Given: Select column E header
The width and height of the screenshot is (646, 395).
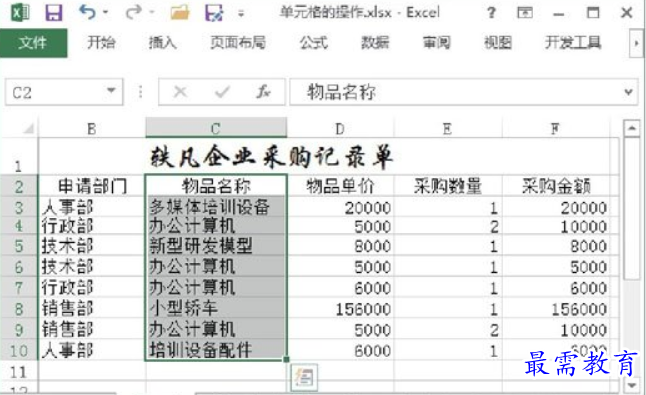Looking at the screenshot, I should pyautogui.click(x=447, y=129).
